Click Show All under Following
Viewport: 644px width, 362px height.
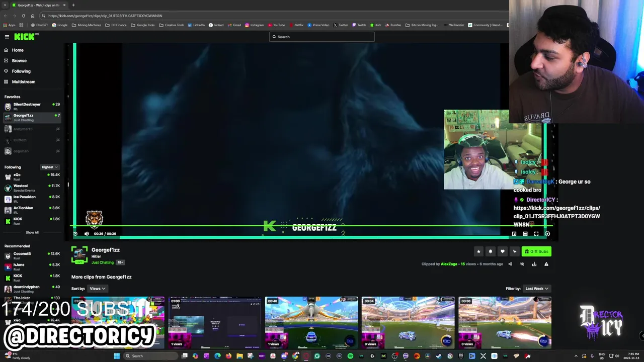[32, 232]
